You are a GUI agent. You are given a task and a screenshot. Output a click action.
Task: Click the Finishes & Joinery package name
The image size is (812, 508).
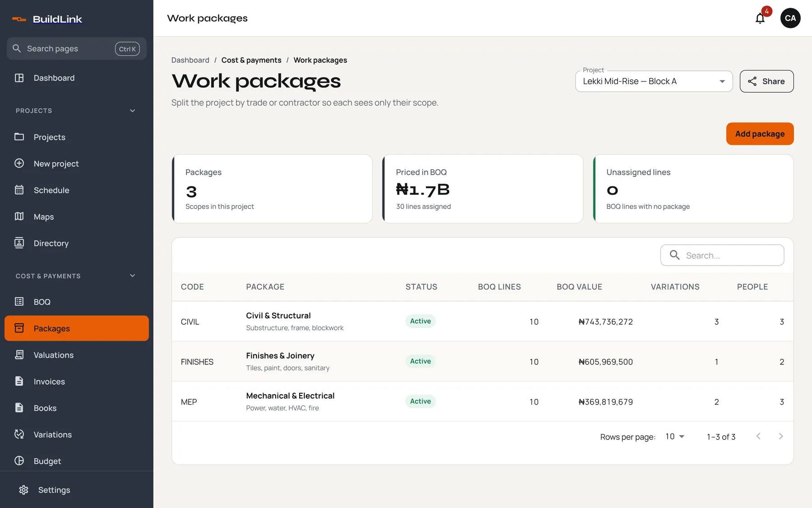tap(280, 356)
